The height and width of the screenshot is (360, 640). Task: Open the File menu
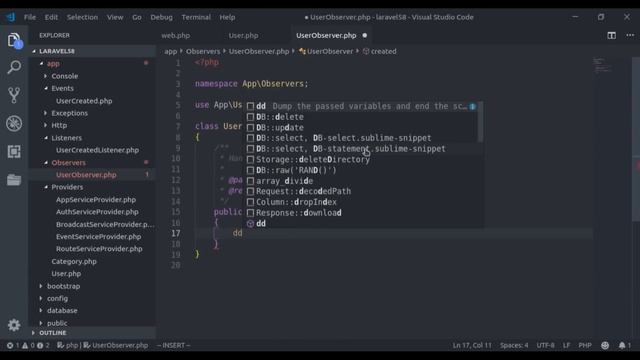tap(30, 17)
